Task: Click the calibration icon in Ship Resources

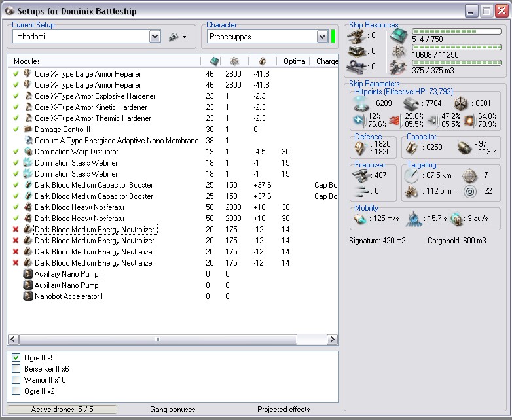Action: coord(357,67)
